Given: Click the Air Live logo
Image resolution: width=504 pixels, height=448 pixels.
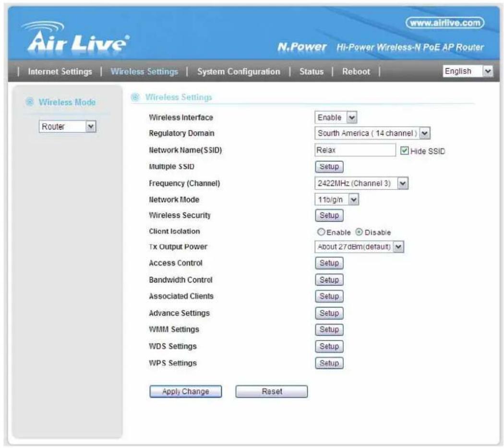Looking at the screenshot, I should pyautogui.click(x=76, y=38).
